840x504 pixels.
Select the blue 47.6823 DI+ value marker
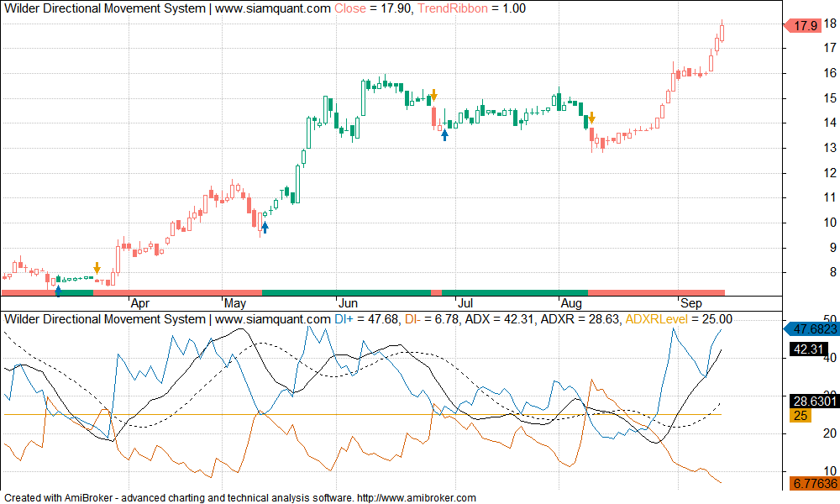810,329
